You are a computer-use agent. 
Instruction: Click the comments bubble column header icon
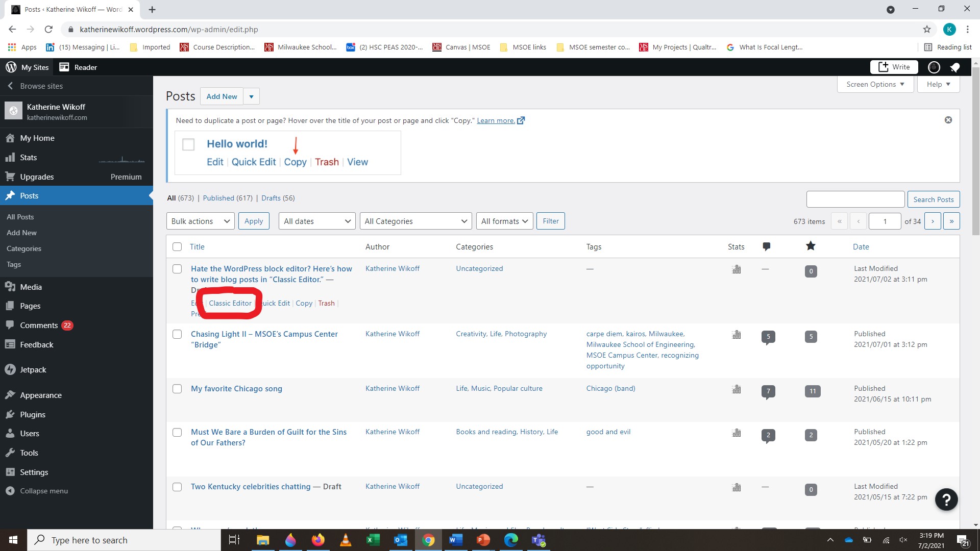click(766, 247)
